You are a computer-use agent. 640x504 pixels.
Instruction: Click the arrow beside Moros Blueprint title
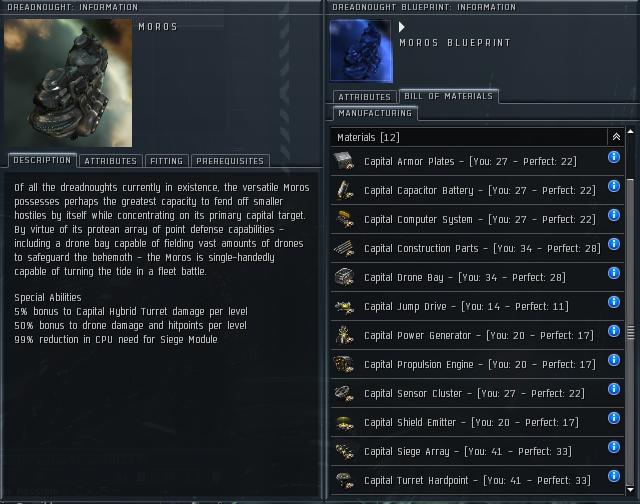tap(402, 27)
